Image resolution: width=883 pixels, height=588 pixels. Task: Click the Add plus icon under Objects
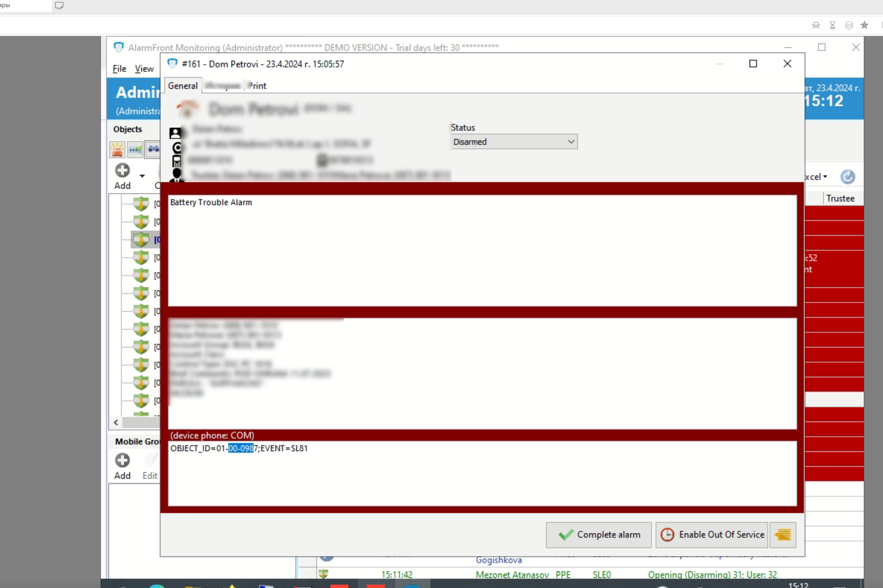[x=122, y=171]
